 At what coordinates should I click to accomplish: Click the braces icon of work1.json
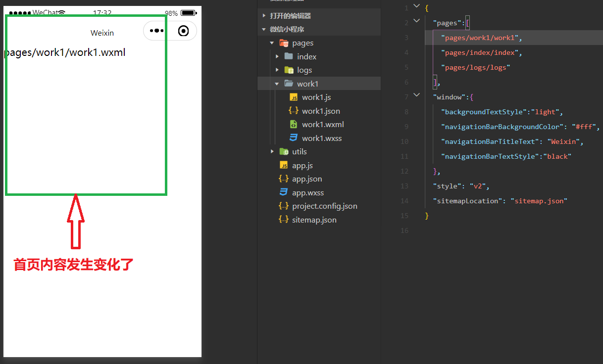coord(294,111)
